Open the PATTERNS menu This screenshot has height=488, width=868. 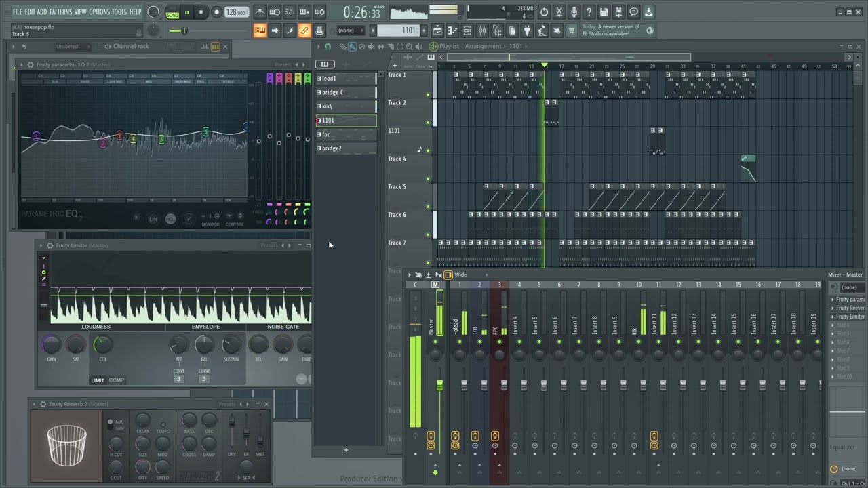[60, 12]
